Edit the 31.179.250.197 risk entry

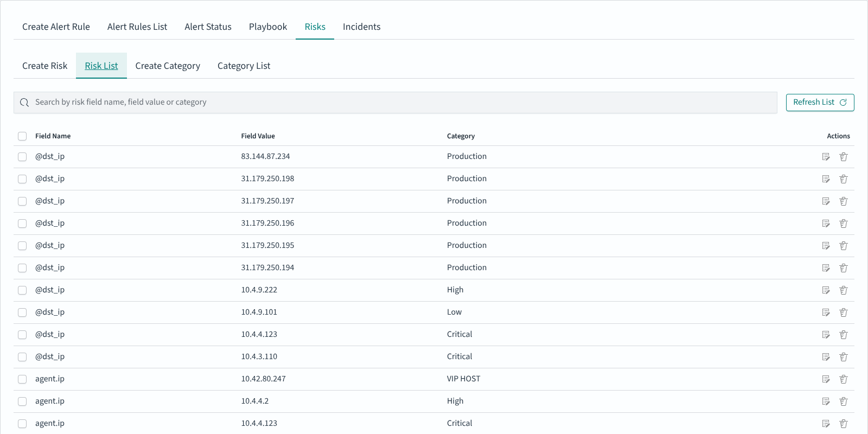point(826,201)
